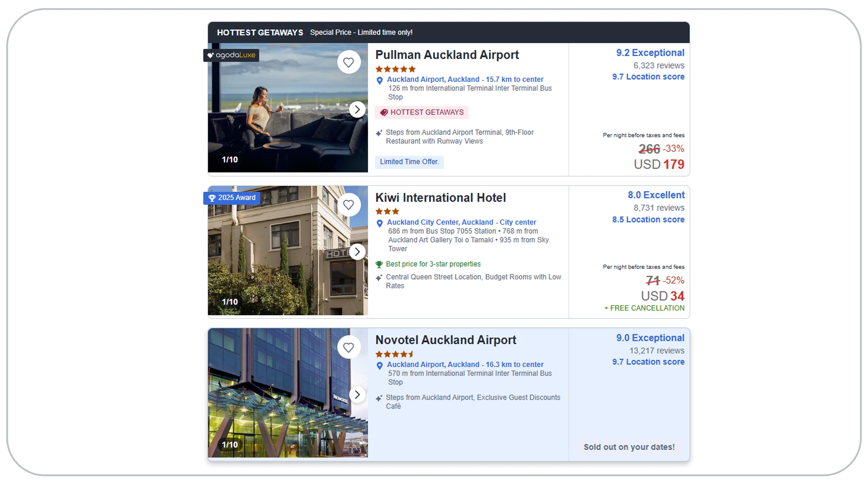
Task: Advance Kiwi International Hotel photo carousel
Action: coord(357,252)
